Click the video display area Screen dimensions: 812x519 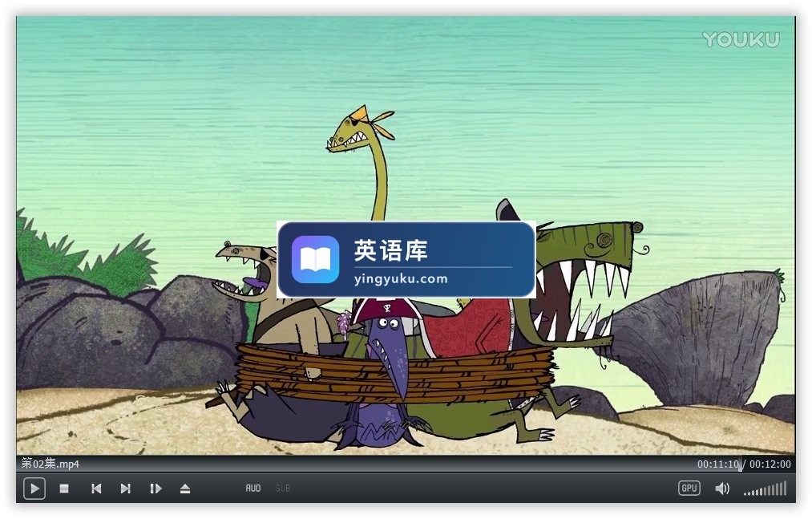click(406, 236)
